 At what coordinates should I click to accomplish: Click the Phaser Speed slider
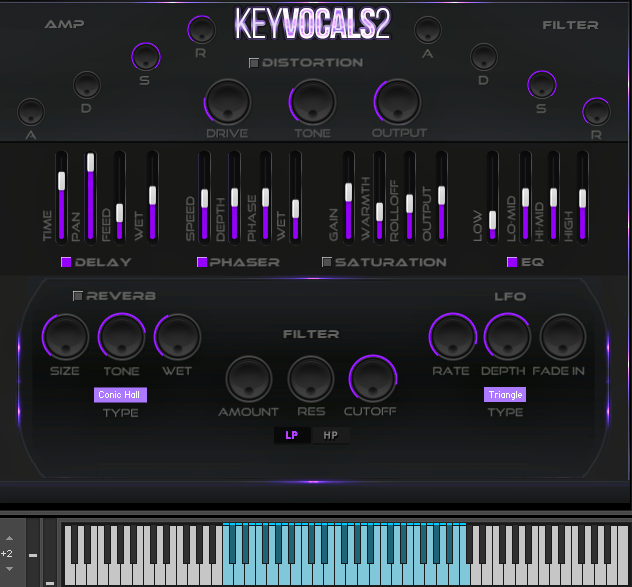[x=204, y=198]
